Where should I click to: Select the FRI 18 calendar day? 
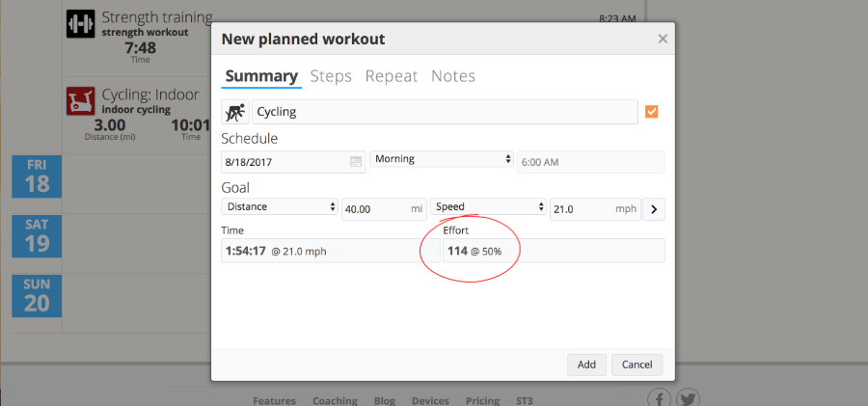coord(37,176)
